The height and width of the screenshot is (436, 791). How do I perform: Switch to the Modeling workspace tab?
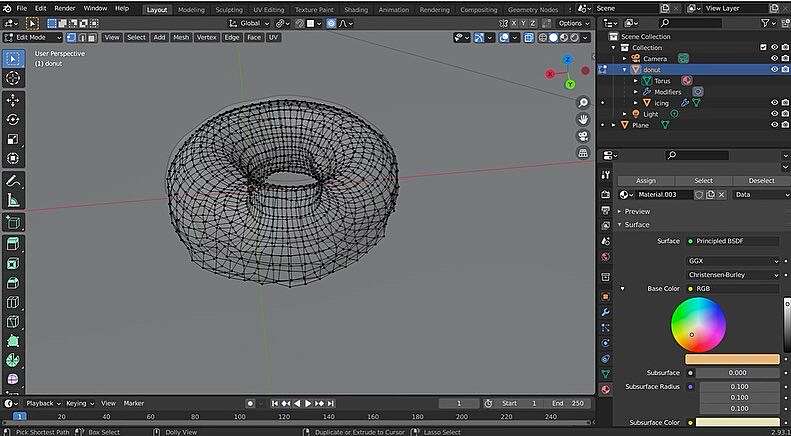point(191,10)
